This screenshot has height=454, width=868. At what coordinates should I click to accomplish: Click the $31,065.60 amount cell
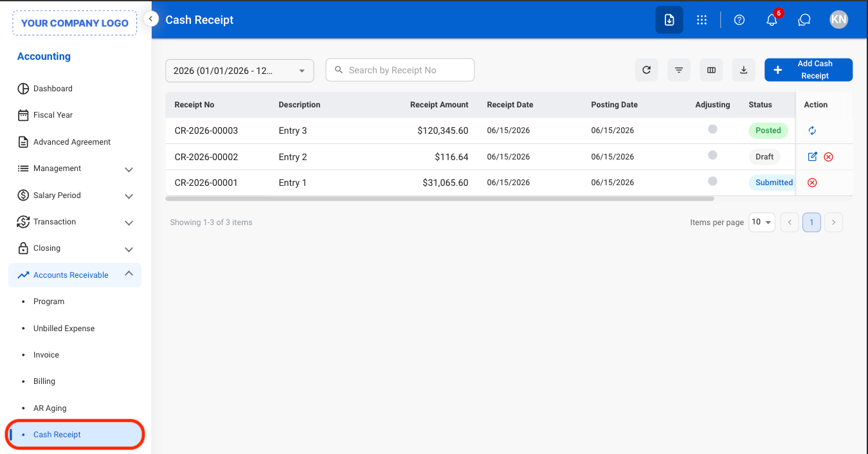click(446, 183)
